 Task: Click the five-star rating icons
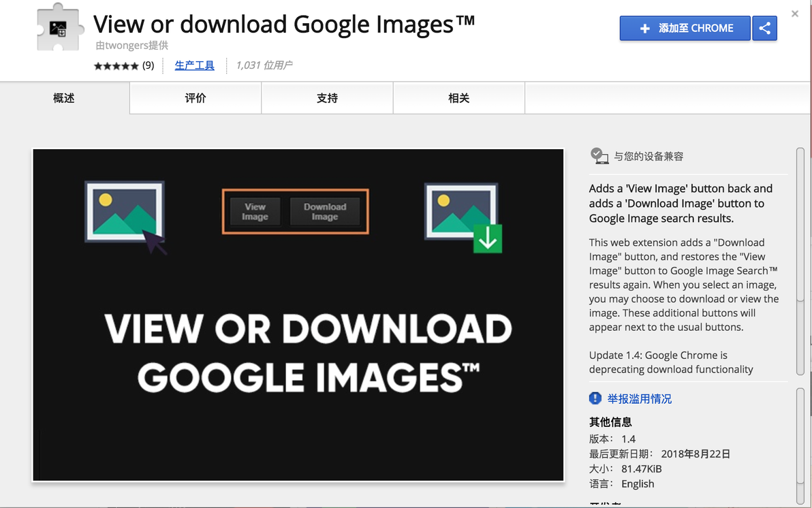point(116,66)
